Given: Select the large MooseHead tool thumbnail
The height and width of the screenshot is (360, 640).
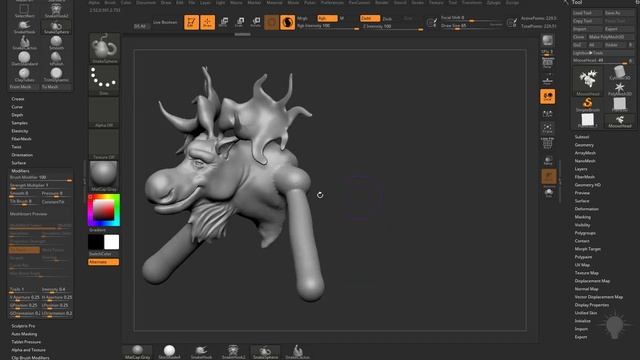Looking at the screenshot, I should point(587,80).
